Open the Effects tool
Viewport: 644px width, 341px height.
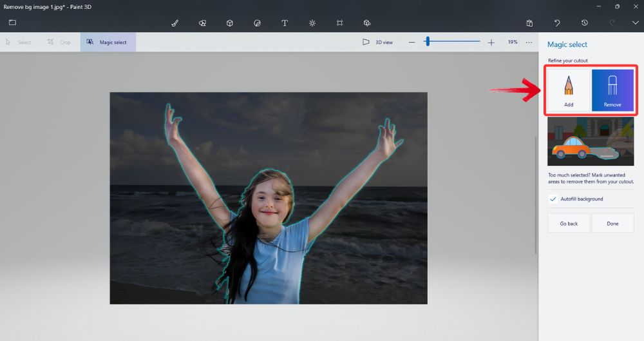pyautogui.click(x=312, y=23)
